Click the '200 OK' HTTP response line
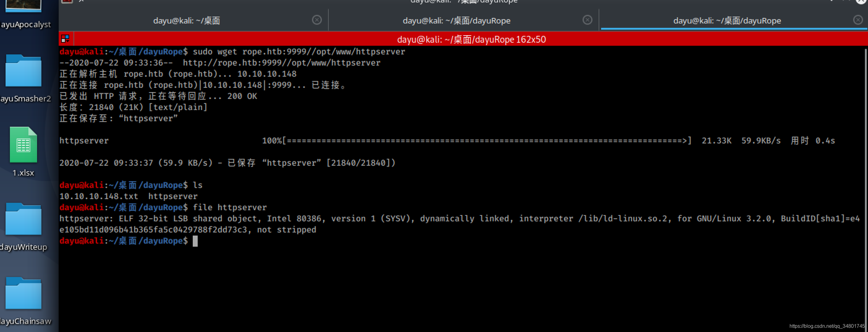Screen dimensions: 868x332 point(158,96)
